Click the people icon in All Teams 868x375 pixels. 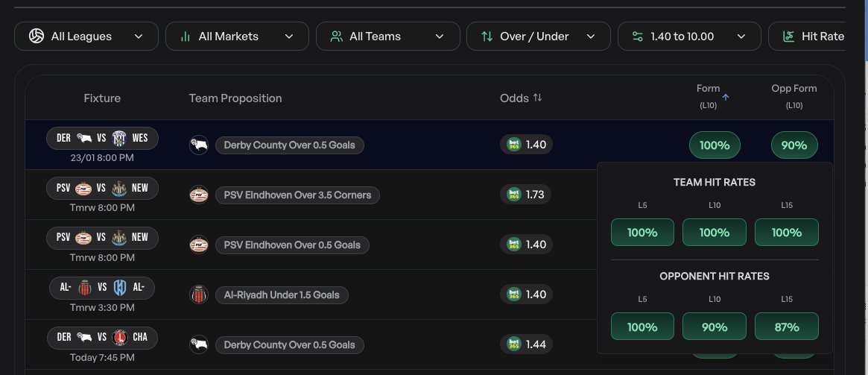coord(336,37)
